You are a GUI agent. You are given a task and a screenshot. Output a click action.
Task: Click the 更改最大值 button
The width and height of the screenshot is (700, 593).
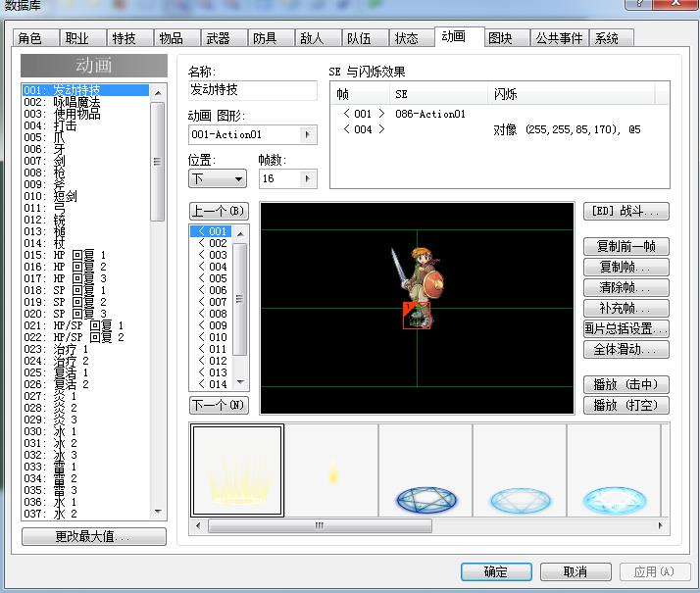click(94, 536)
